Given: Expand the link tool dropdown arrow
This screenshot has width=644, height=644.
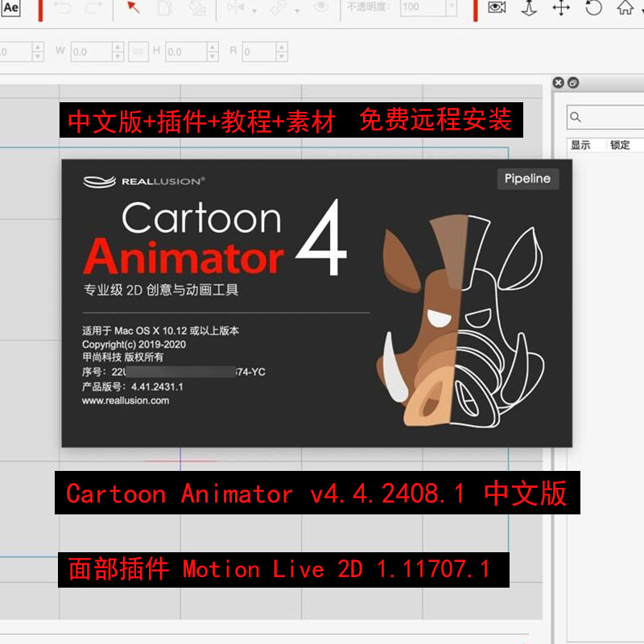Looking at the screenshot, I should click(x=299, y=10).
